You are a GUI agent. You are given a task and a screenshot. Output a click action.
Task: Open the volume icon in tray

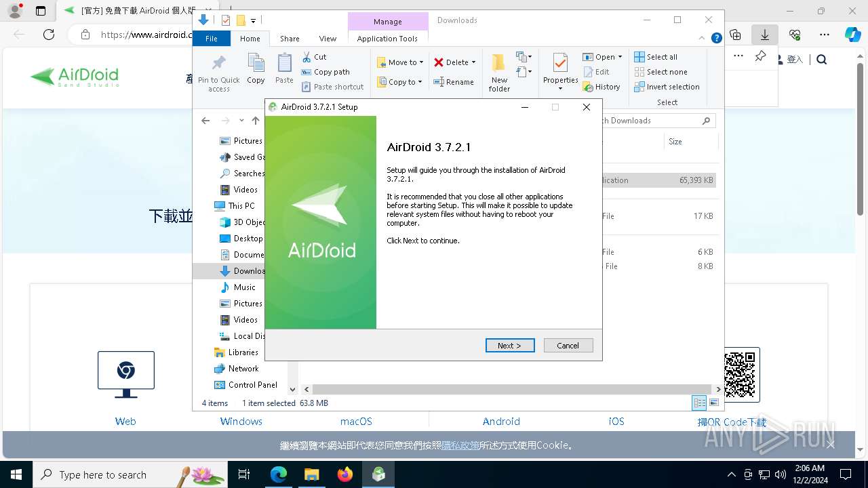click(780, 474)
